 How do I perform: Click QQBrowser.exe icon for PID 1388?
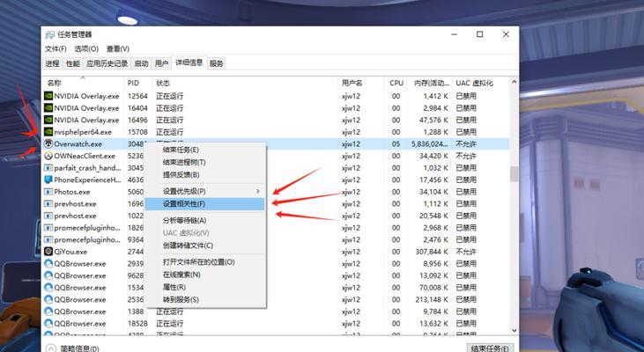[x=48, y=312]
